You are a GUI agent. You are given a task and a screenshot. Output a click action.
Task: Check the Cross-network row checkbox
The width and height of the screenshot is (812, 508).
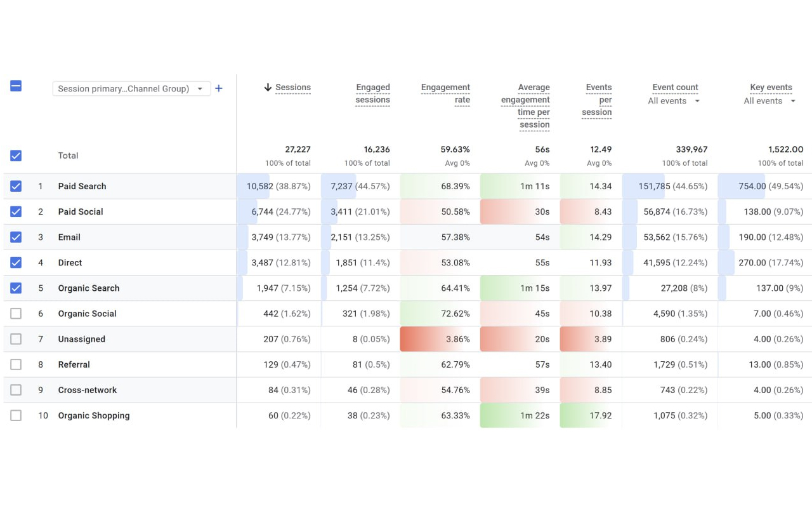pyautogui.click(x=16, y=389)
